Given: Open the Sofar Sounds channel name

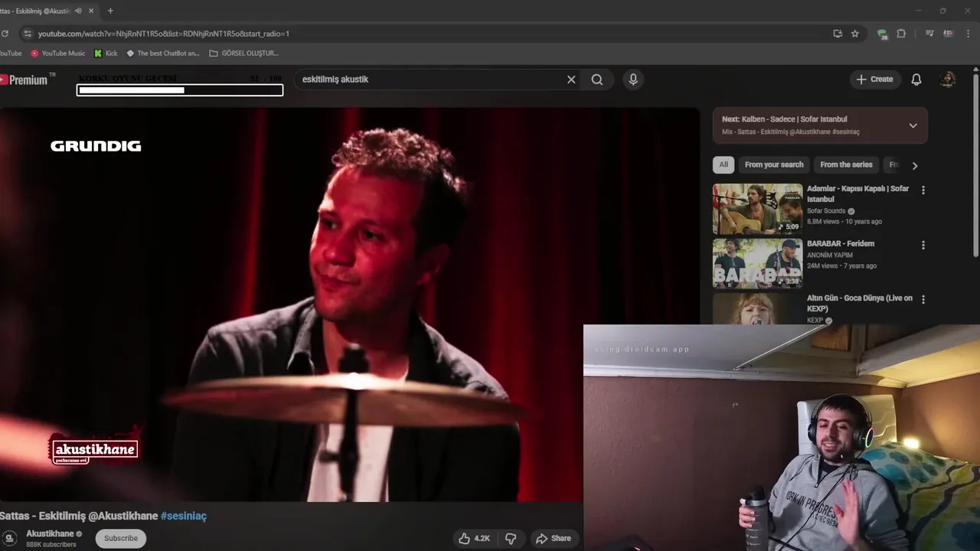Looking at the screenshot, I should [826, 211].
